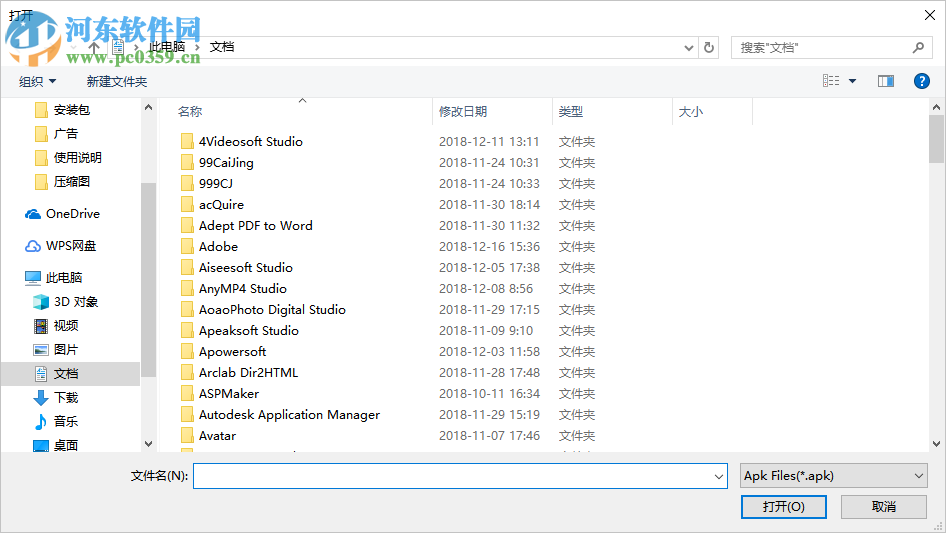The height and width of the screenshot is (533, 946).
Task: Click the 3D 对象 cube icon
Action: 40,302
